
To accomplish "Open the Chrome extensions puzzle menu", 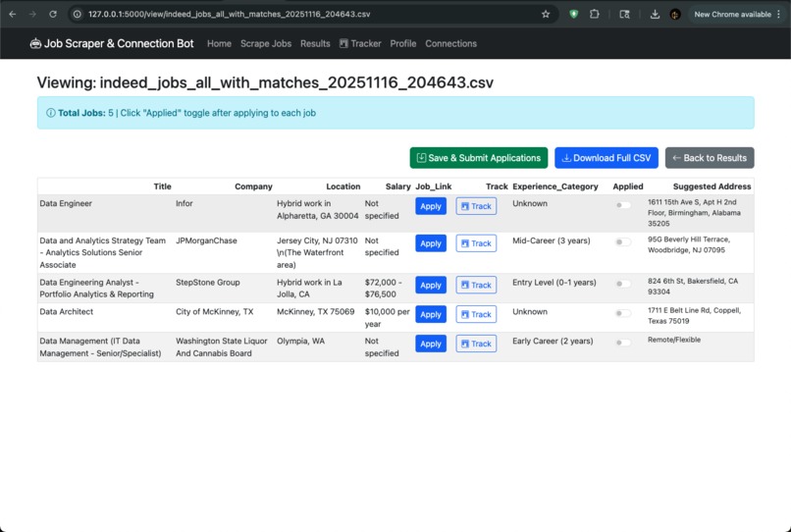I will tap(595, 14).
